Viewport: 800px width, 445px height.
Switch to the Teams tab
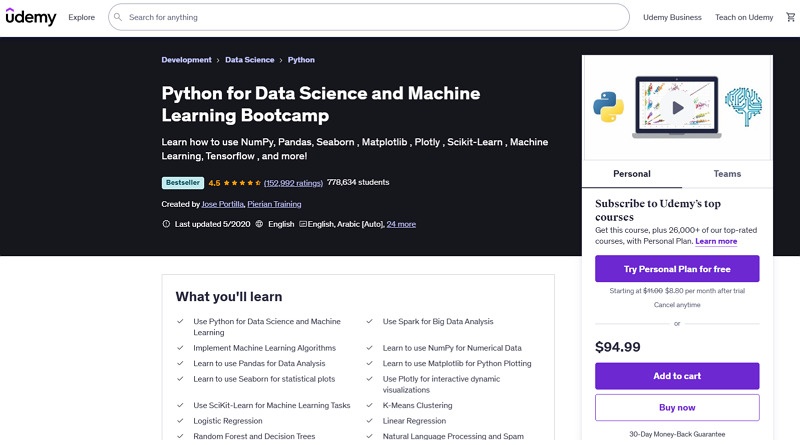coord(727,174)
